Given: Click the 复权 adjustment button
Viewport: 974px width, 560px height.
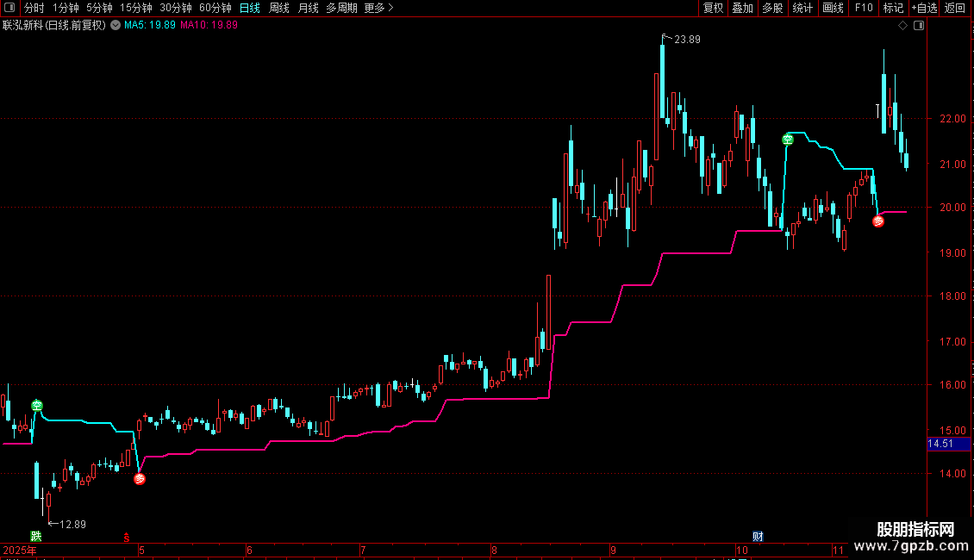Looking at the screenshot, I should click(713, 8).
